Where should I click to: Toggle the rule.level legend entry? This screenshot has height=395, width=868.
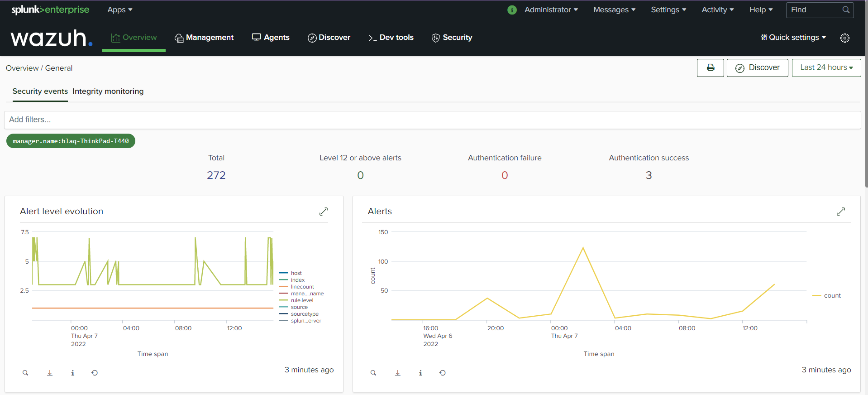point(296,300)
